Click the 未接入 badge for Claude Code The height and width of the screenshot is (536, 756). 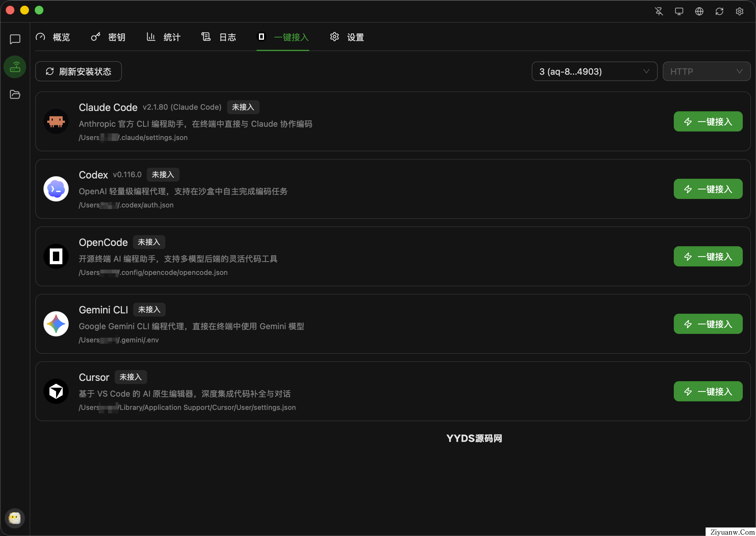point(243,107)
